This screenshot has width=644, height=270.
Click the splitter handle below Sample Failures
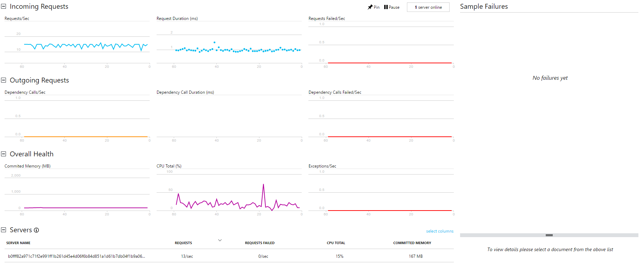click(x=549, y=235)
